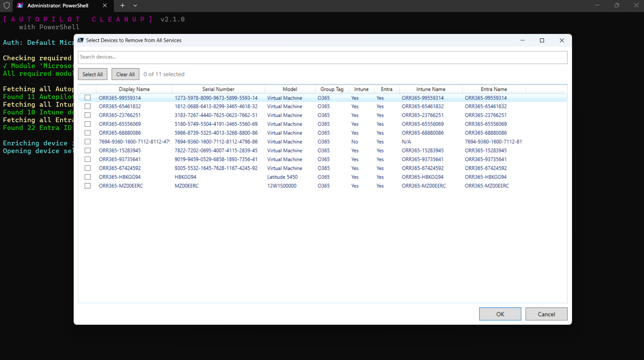This screenshot has width=644, height=360.
Task: Confirm selection with the OK button
Action: pyautogui.click(x=500, y=314)
